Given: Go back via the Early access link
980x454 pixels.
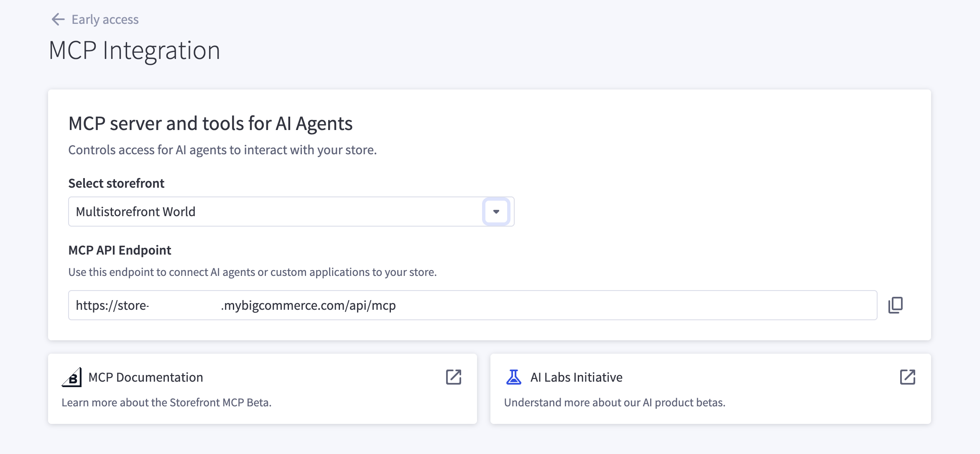Looking at the screenshot, I should coord(105,19).
